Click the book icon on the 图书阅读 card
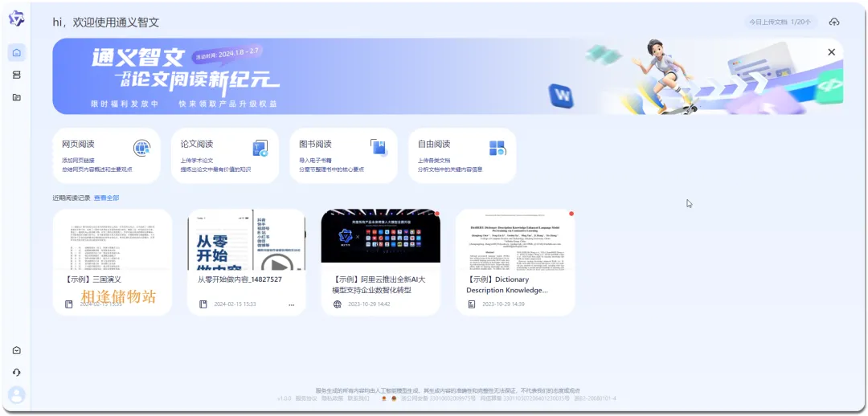 (x=379, y=148)
